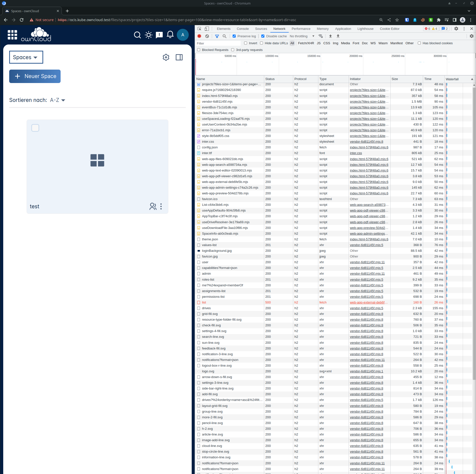Toggle the light/dark theme sun icon
The width and height of the screenshot is (476, 474).
[148, 35]
